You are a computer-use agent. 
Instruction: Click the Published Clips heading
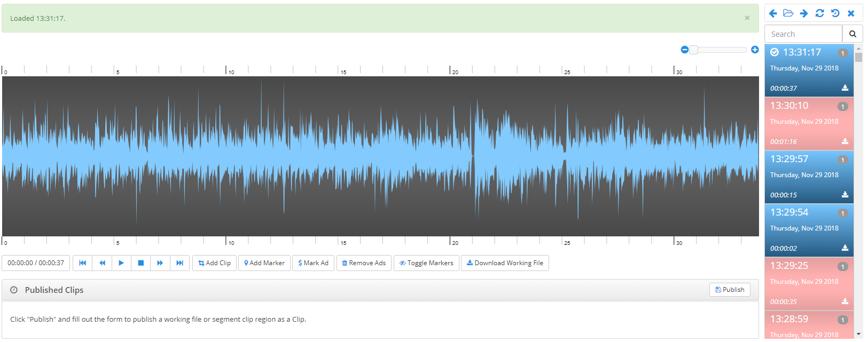coord(54,290)
